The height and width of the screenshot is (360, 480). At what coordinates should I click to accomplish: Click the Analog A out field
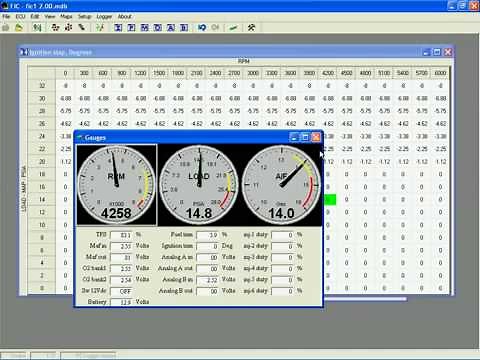point(208,269)
